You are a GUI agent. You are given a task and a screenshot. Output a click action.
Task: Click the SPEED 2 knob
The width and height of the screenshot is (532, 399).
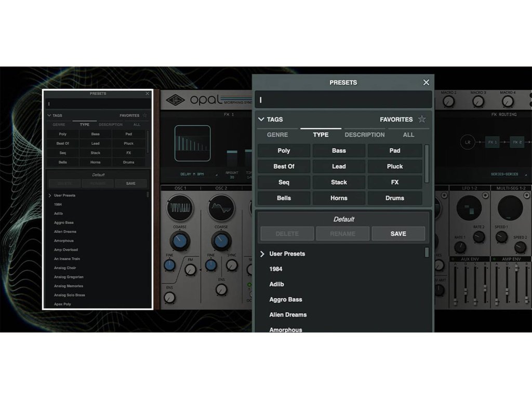520,247
